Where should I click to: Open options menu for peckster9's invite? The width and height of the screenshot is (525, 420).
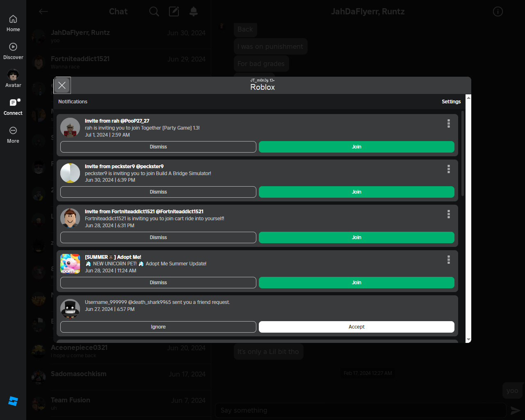pos(449,169)
